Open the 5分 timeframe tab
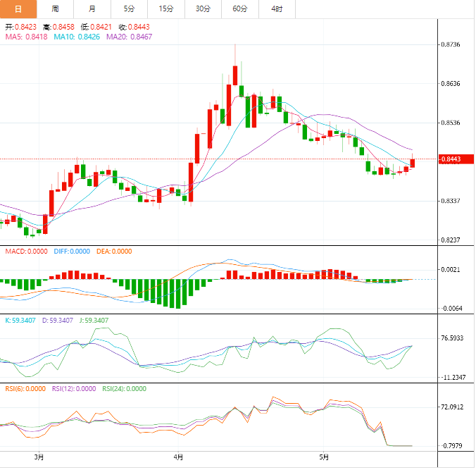This screenshot has width=476, height=470. 130,9
